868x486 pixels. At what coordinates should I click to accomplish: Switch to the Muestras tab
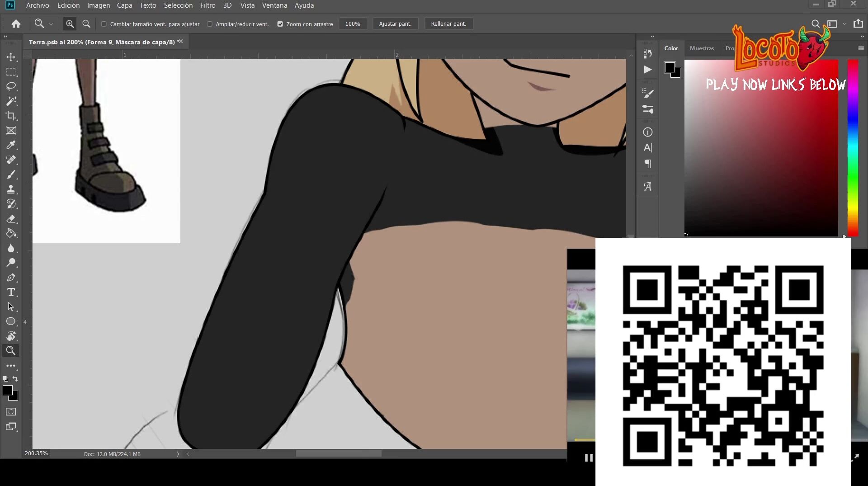point(702,48)
